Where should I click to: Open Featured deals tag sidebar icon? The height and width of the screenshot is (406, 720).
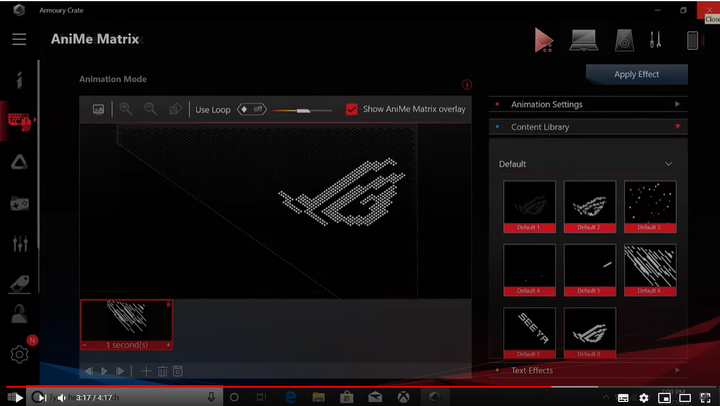tap(19, 284)
